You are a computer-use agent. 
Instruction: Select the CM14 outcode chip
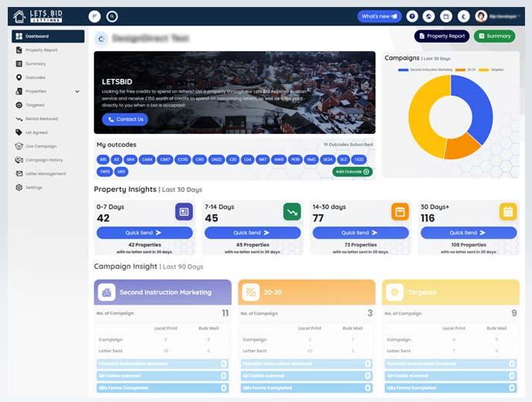147,159
